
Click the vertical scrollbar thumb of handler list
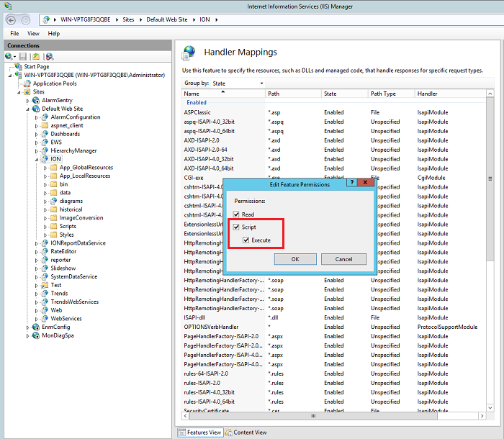(x=490, y=178)
